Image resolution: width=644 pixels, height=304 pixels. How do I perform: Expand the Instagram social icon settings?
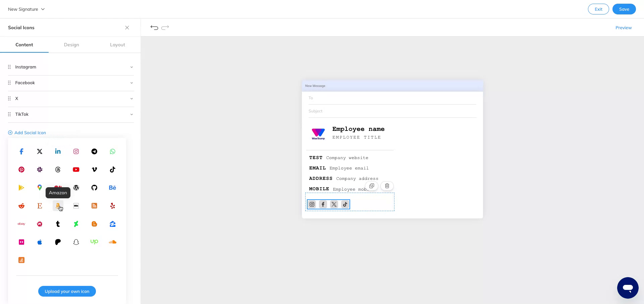point(131,67)
